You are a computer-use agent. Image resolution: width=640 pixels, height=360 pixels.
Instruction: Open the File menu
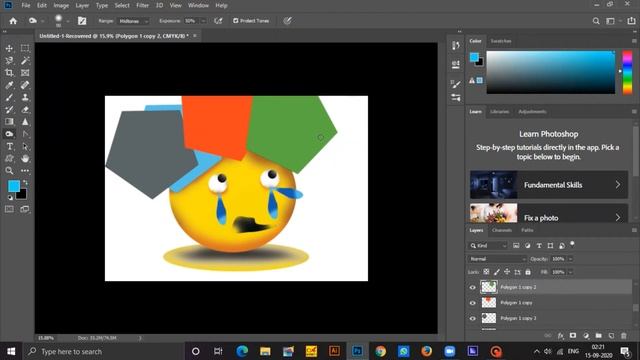[x=26, y=5]
